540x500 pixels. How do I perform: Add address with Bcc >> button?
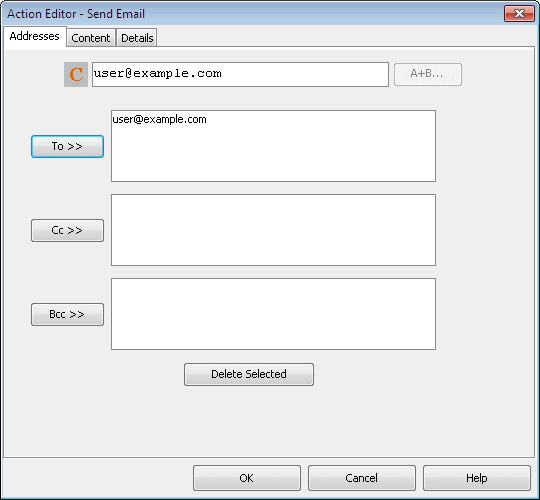click(68, 314)
